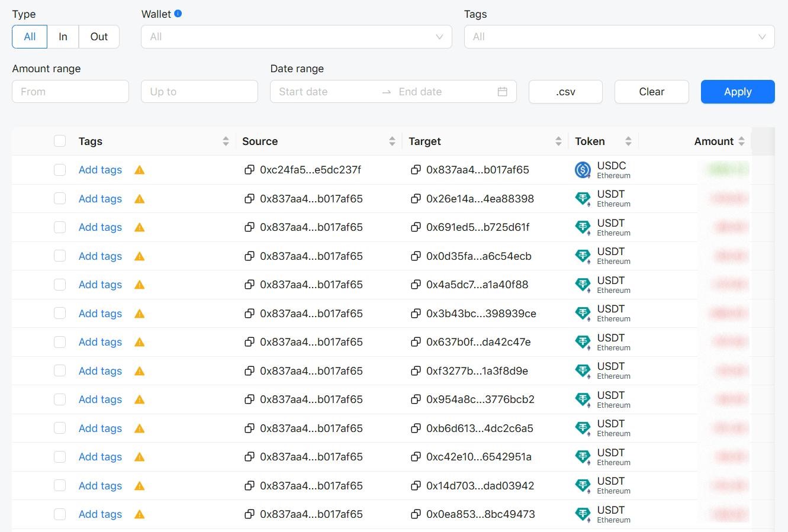Check the row targeting 0xf3277b...1a3f8d9e
The height and width of the screenshot is (532, 788).
pyautogui.click(x=60, y=371)
